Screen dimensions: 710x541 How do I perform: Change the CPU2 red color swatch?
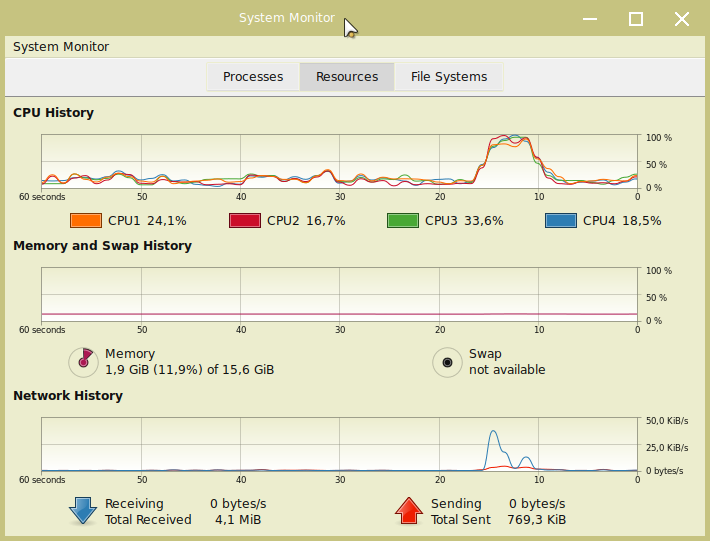[x=245, y=220]
